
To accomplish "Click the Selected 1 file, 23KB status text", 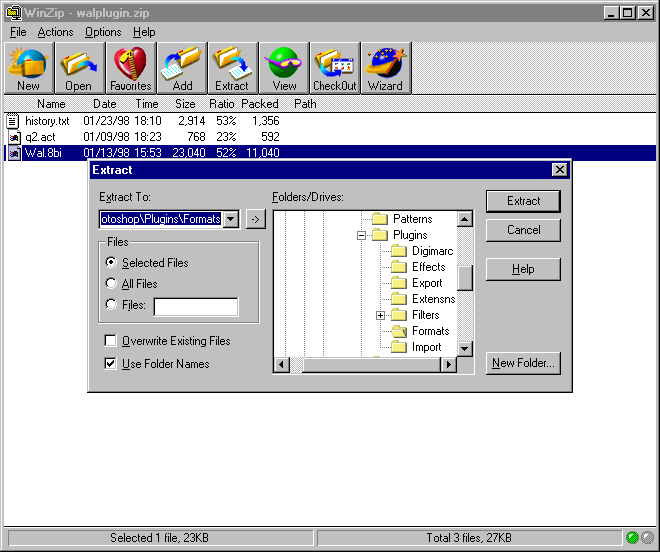I will (x=160, y=538).
